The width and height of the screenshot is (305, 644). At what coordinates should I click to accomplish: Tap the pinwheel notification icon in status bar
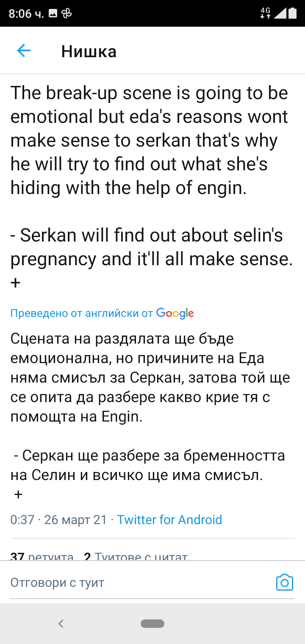[x=67, y=14]
